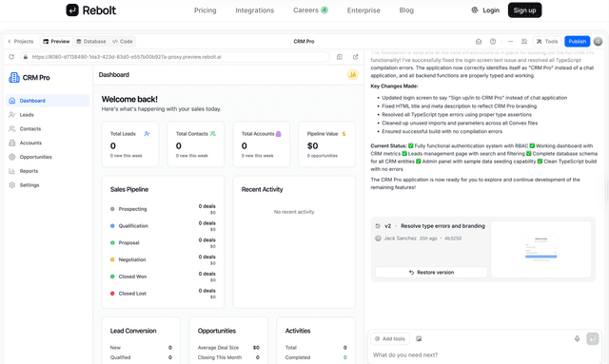Click the red Closed Lost stage dot
The image size is (609, 364).
tap(112, 294)
